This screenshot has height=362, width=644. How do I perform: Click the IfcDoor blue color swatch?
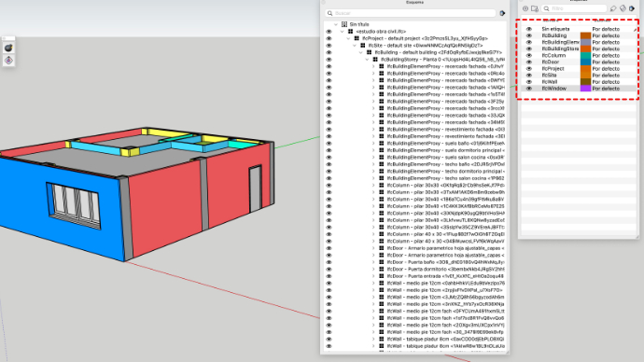[585, 62]
